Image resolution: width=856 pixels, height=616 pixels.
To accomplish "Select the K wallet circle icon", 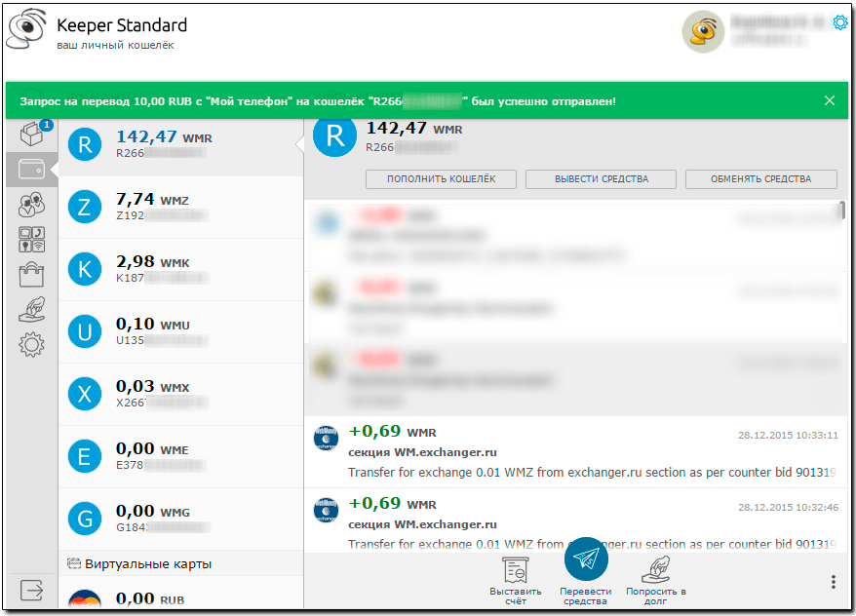I will [85, 269].
